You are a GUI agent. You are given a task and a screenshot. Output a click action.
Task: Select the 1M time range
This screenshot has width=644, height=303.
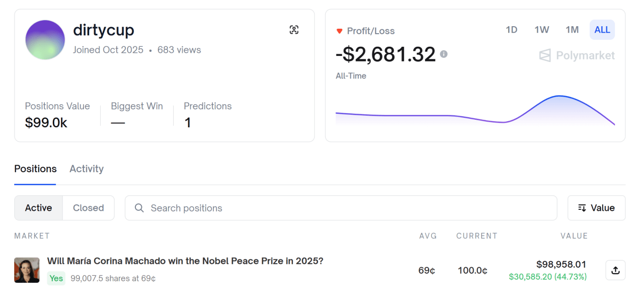point(572,30)
